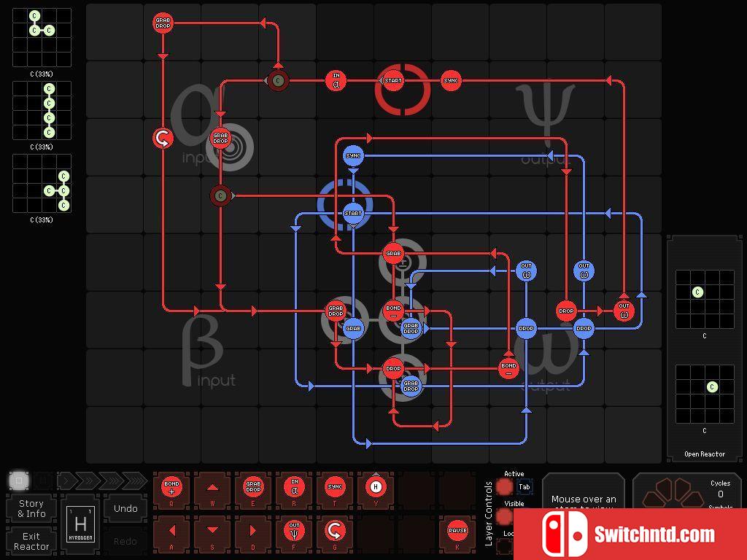Click the Tab layer switch key
This screenshot has height=560, width=747.
pyautogui.click(x=525, y=486)
